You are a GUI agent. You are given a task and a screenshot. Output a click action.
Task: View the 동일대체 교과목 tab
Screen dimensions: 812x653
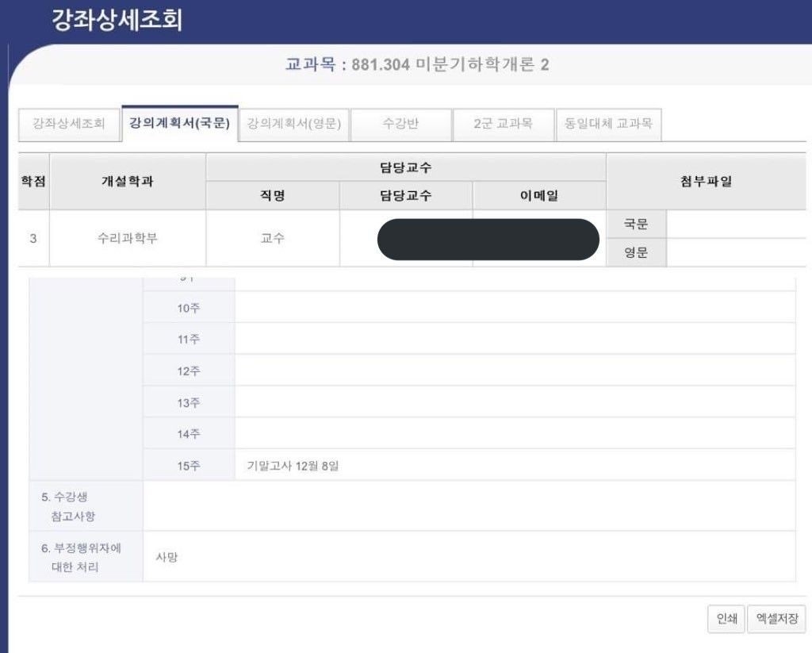[608, 125]
